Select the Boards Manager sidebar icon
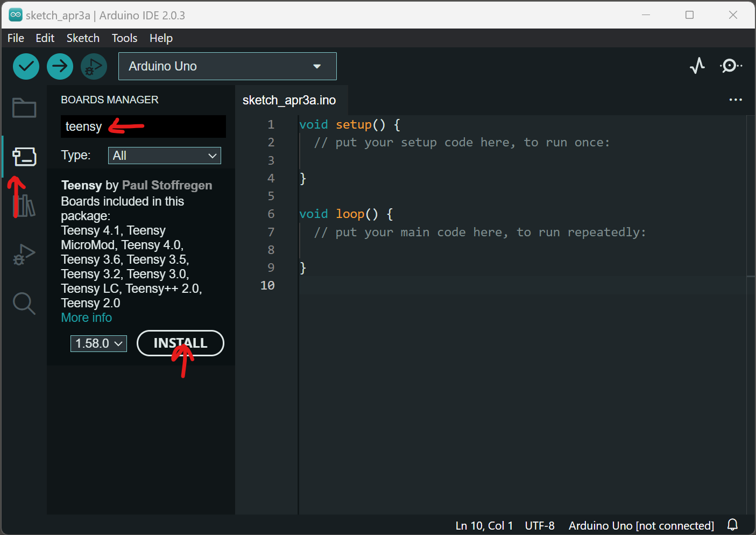The image size is (756, 535). pos(24,157)
